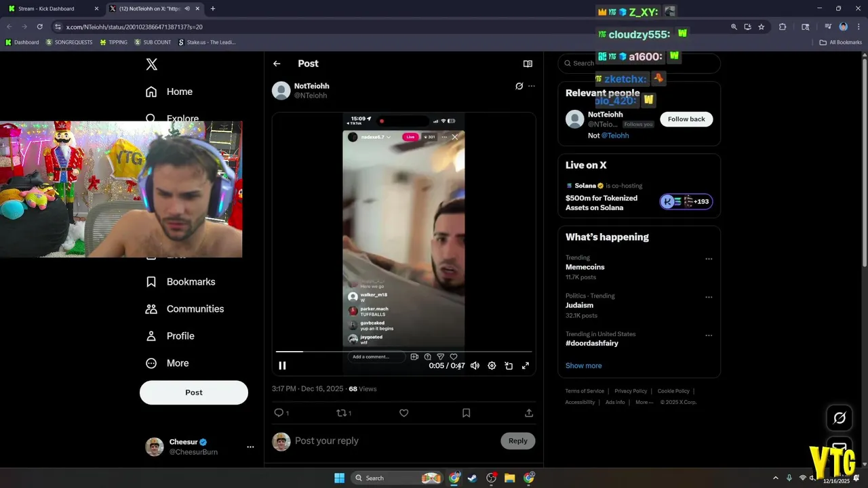The image size is (868, 488).
Task: Share the post via share icon
Action: (529, 413)
